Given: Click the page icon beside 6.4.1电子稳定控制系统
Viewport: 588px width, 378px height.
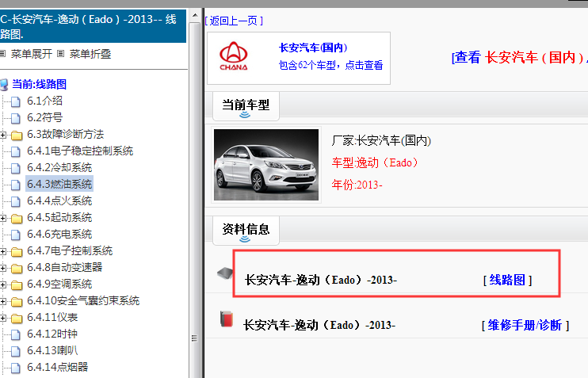Looking at the screenshot, I should pyautogui.click(x=15, y=151).
